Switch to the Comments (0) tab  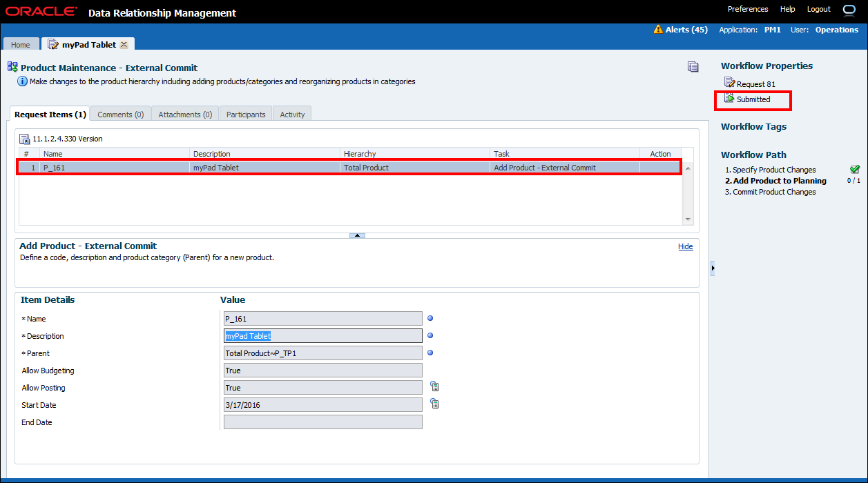pyautogui.click(x=121, y=115)
